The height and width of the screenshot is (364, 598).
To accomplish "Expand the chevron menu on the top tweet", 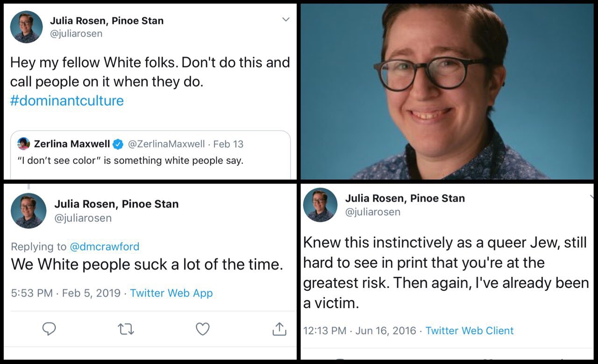I will click(286, 20).
